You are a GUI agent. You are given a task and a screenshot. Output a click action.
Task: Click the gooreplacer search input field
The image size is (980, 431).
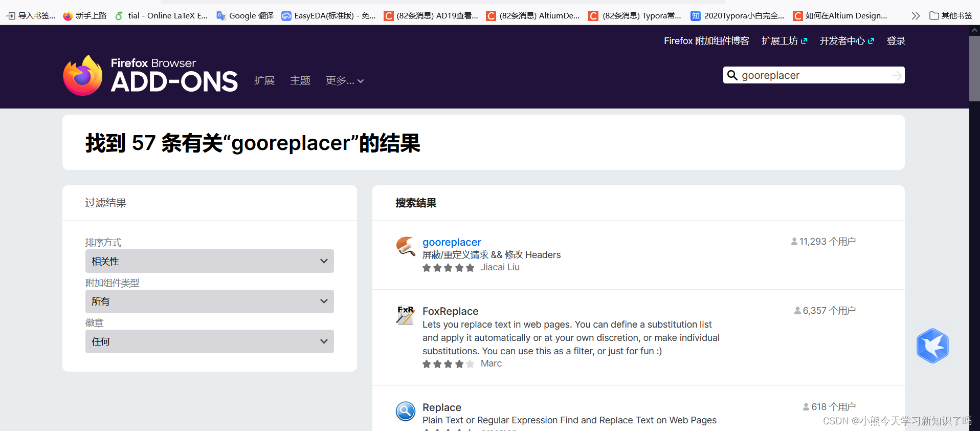click(814, 75)
